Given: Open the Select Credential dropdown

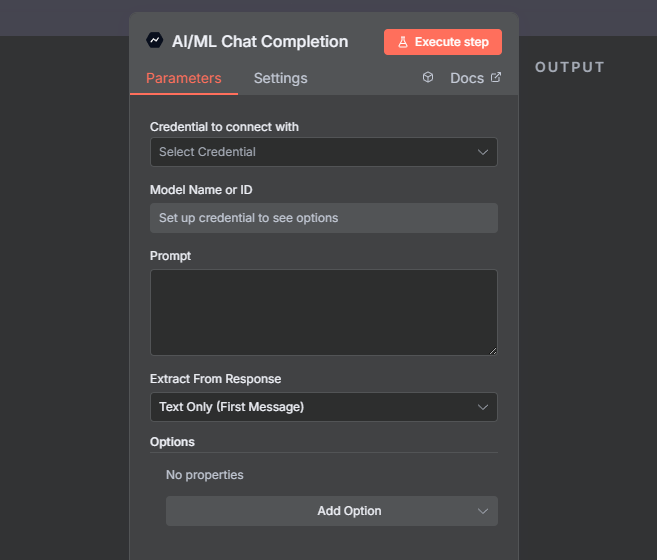Looking at the screenshot, I should (x=323, y=152).
